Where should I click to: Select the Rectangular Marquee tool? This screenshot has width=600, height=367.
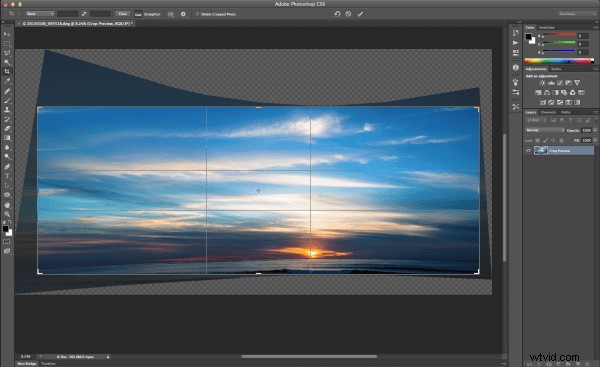tap(7, 44)
